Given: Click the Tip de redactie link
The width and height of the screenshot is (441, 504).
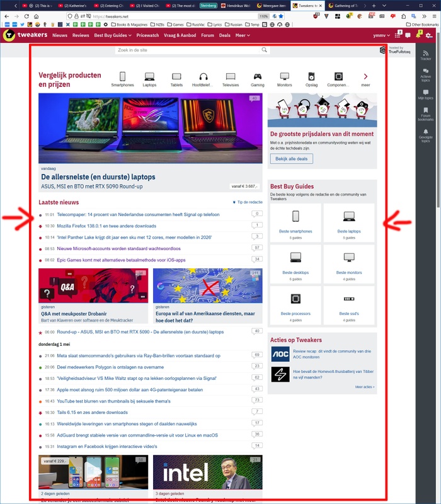Looking at the screenshot, I should (248, 202).
